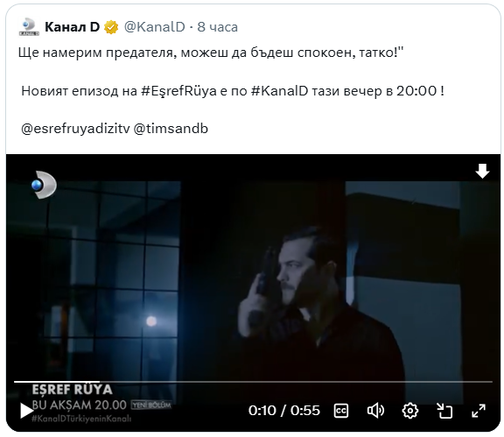Viewport: 504px width, 437px height.
Task: Enter fullscreen video mode
Action: [x=479, y=411]
